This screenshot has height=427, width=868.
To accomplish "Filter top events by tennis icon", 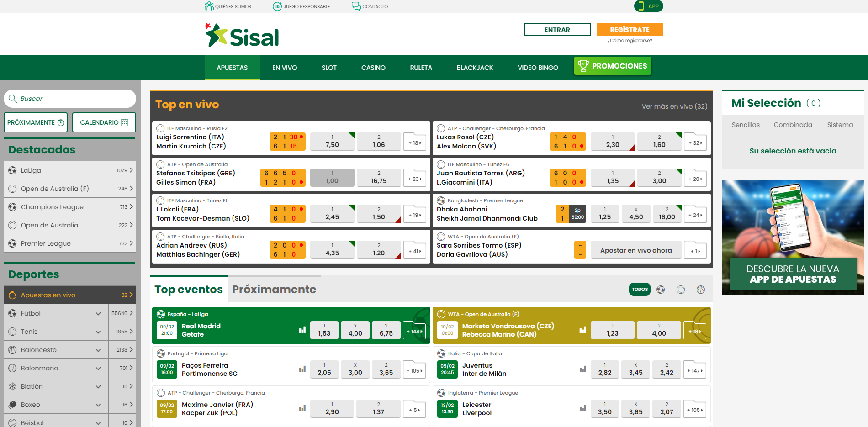I will point(681,289).
